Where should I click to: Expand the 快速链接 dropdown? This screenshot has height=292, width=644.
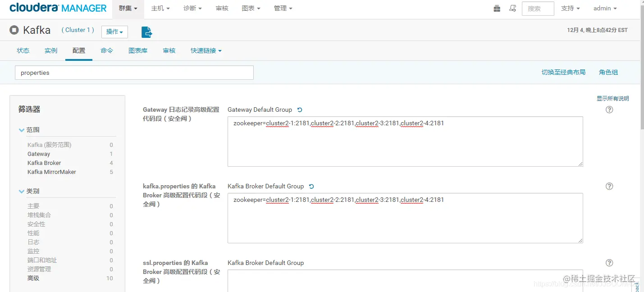click(206, 51)
